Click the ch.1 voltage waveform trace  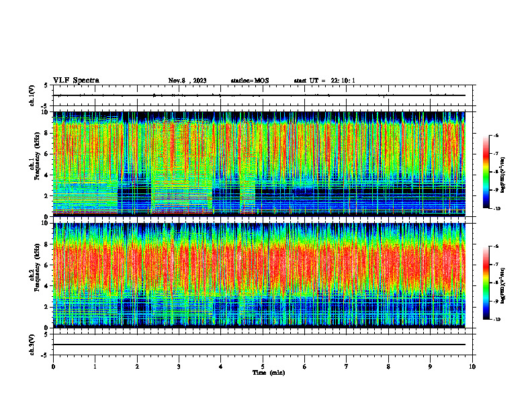(259, 95)
